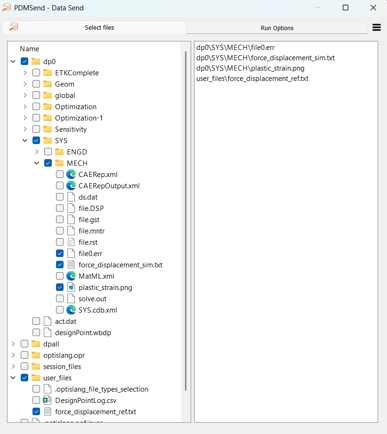Open the hamburger menu icon
The height and width of the screenshot is (434, 387).
(377, 27)
